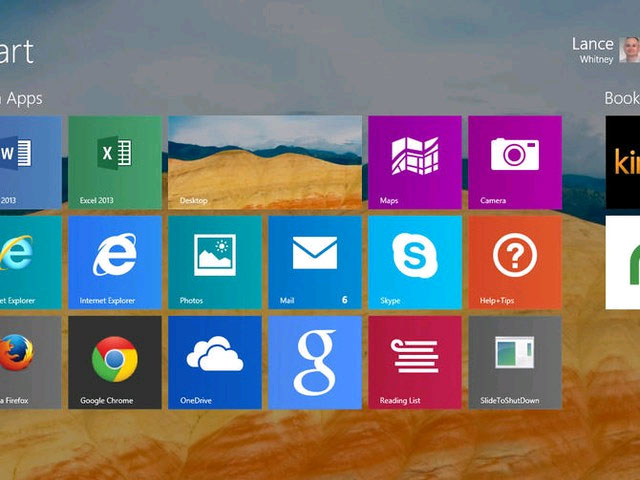Open the white tile with the green logo
The width and height of the screenshot is (640, 480).
pyautogui.click(x=622, y=262)
